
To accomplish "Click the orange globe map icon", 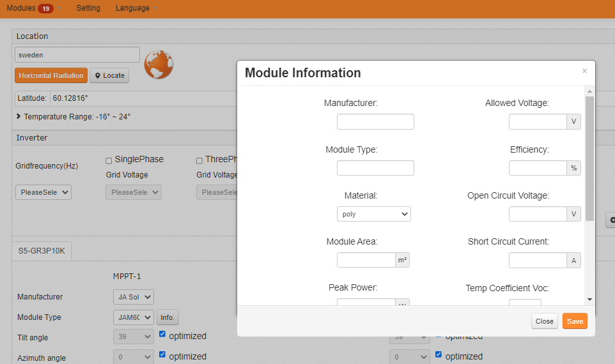I will (x=159, y=64).
